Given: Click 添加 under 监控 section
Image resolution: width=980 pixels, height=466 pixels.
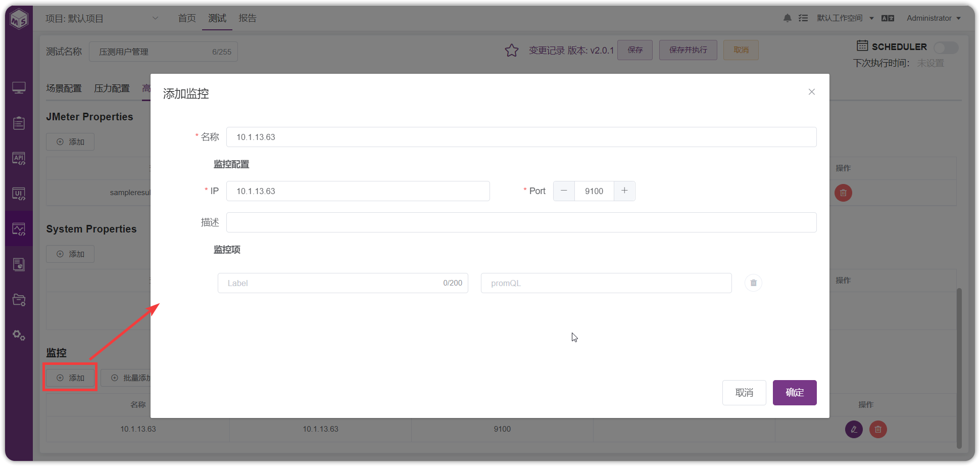Looking at the screenshot, I should tap(70, 378).
